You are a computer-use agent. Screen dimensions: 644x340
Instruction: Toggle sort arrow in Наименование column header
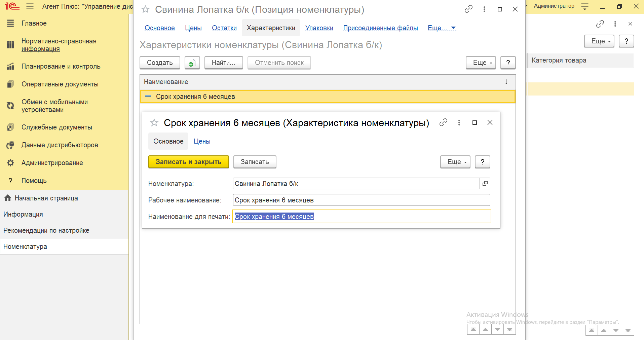[x=506, y=82]
